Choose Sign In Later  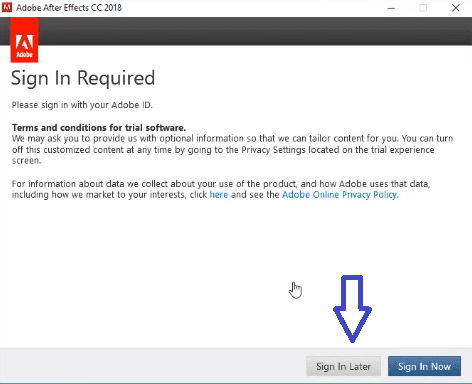click(x=343, y=366)
